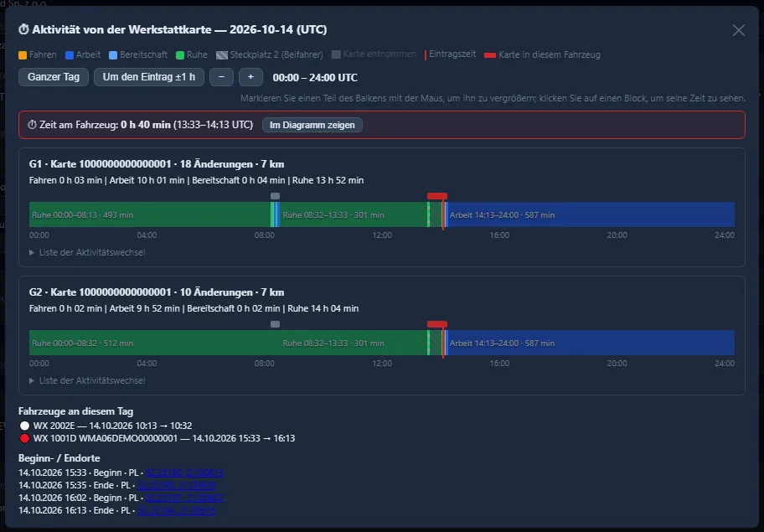764x532 pixels.
Task: Zoom out the timeline with the minus button
Action: tap(222, 77)
